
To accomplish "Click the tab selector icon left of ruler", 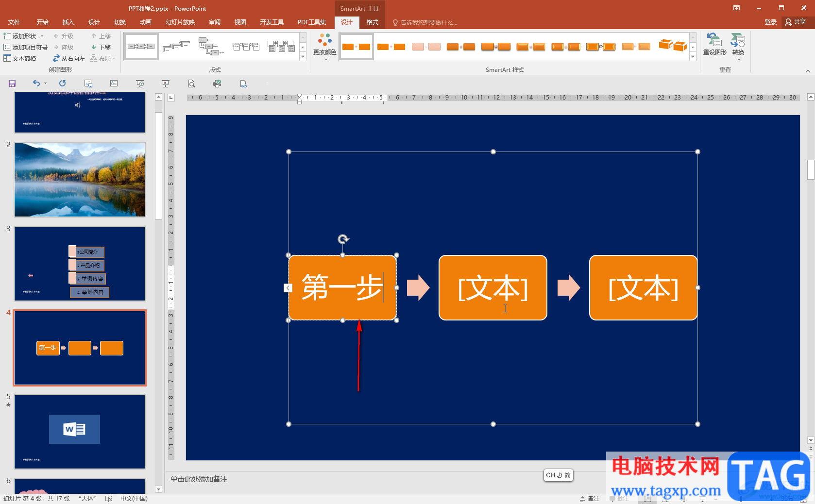I will [x=171, y=98].
